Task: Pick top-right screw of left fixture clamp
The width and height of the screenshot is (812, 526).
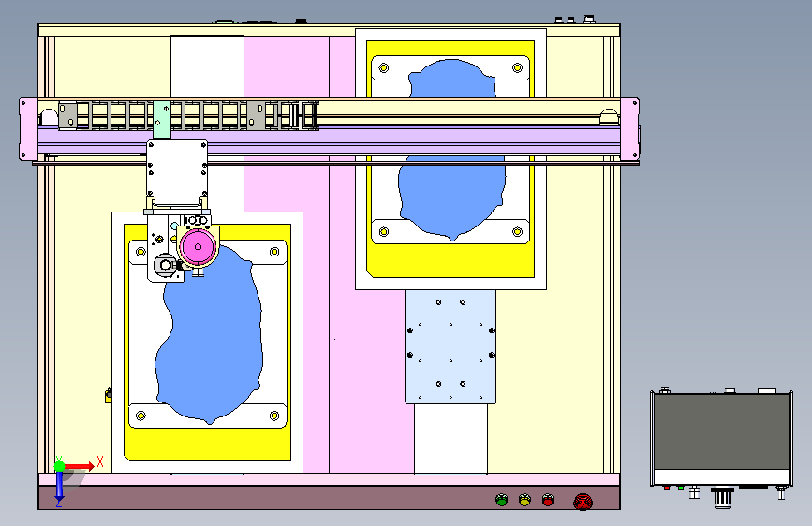Action: tap(274, 252)
